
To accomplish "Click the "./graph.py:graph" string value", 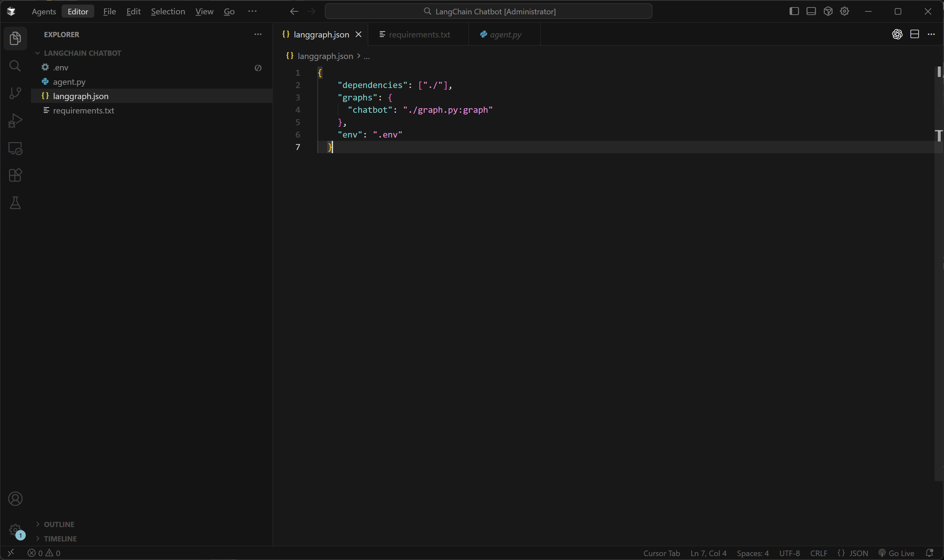I will pos(448,110).
